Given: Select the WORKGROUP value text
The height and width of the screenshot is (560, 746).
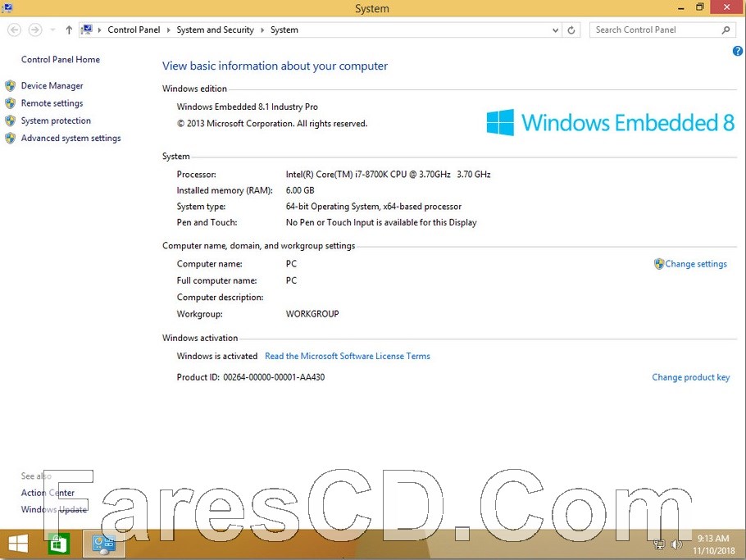Looking at the screenshot, I should pyautogui.click(x=312, y=314).
